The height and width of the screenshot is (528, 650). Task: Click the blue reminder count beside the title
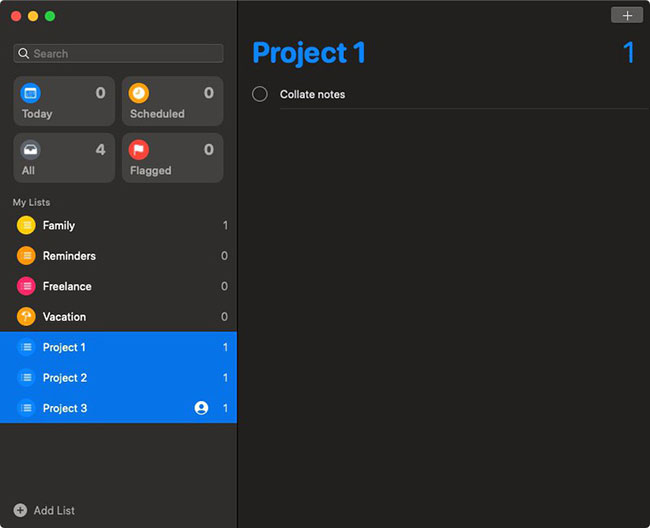coord(629,52)
